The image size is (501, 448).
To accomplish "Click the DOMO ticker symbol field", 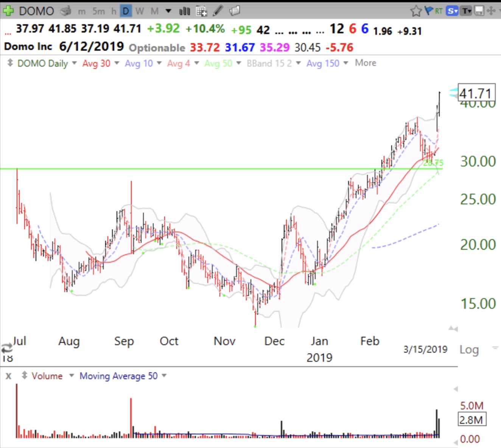I will point(37,11).
